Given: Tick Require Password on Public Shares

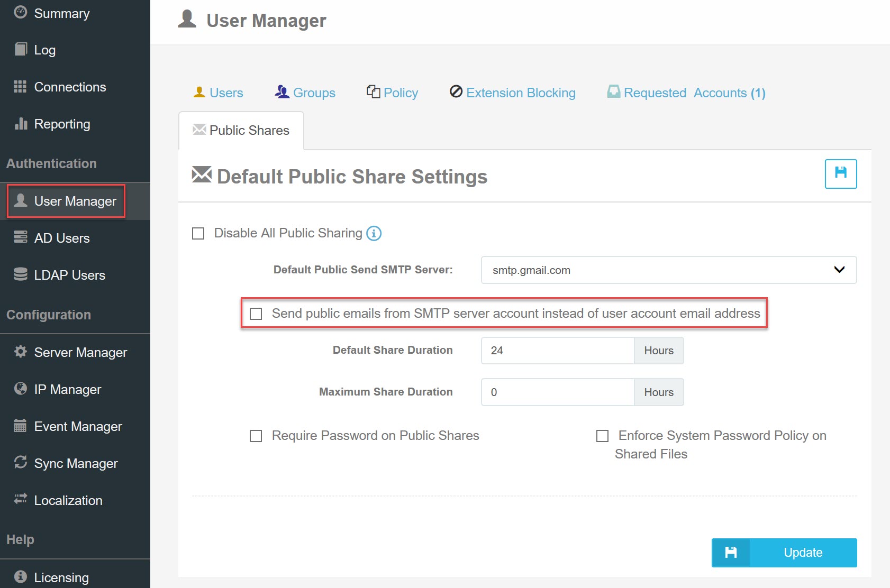Looking at the screenshot, I should (256, 436).
